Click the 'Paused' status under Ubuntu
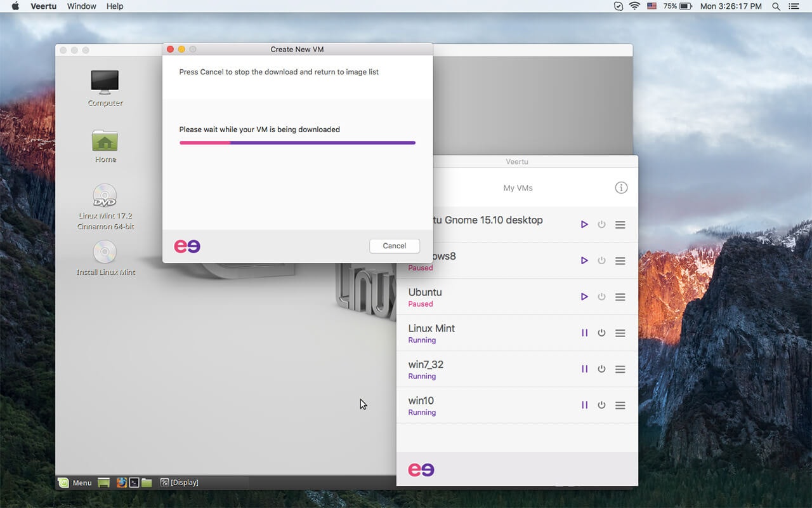This screenshot has width=812, height=508. (421, 304)
